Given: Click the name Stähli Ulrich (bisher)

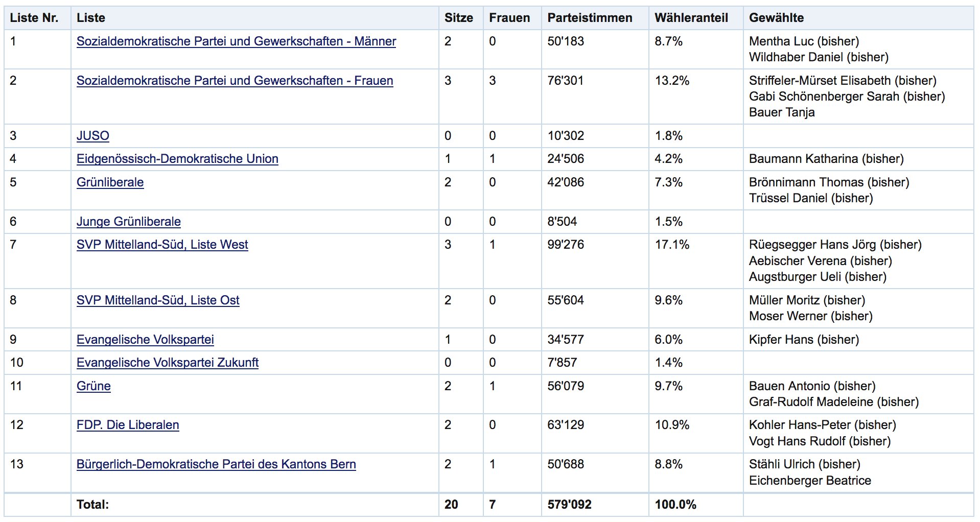Looking at the screenshot, I should coord(805,464).
